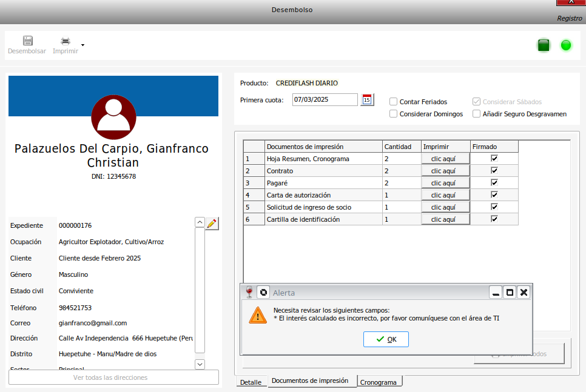Check Añadir Seguro Desgravamen option
This screenshot has height=392, width=586.
tap(477, 114)
